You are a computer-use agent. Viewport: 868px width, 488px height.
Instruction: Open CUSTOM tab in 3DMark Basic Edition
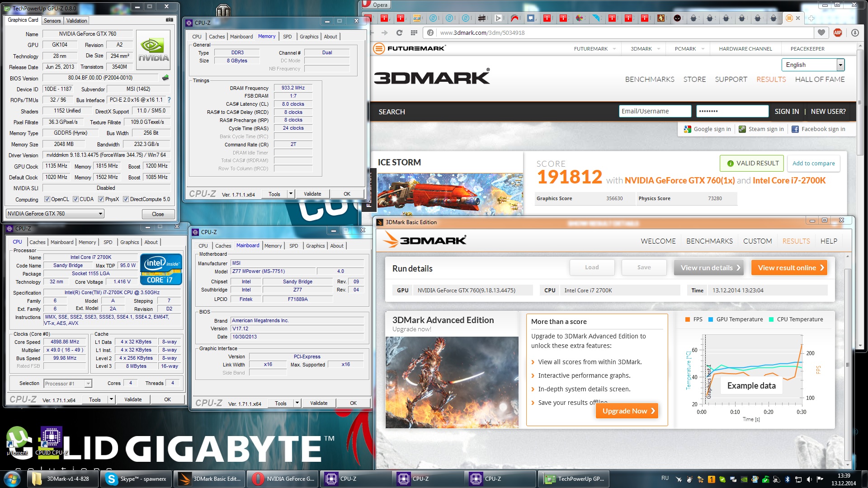pos(757,241)
